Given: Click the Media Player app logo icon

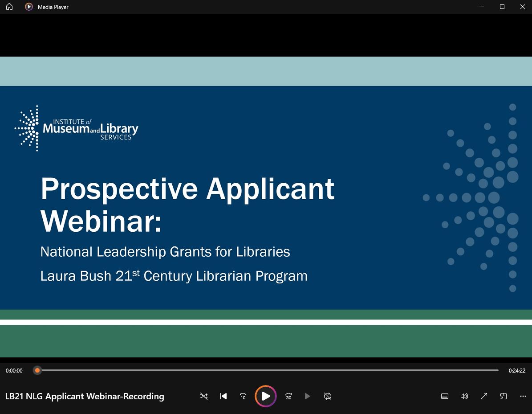Looking at the screenshot, I should pos(29,7).
